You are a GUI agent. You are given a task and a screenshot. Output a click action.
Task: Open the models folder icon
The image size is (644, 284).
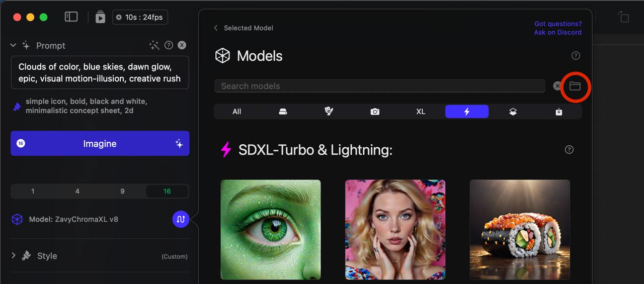tap(575, 86)
